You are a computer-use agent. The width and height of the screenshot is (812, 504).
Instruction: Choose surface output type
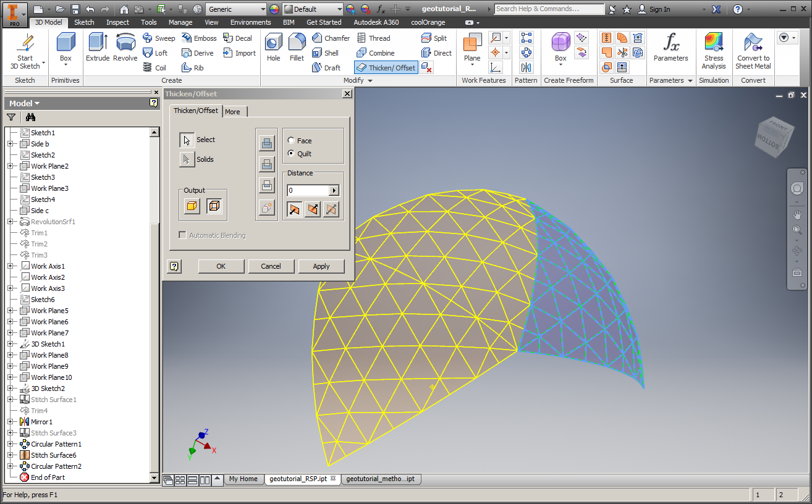coord(214,206)
